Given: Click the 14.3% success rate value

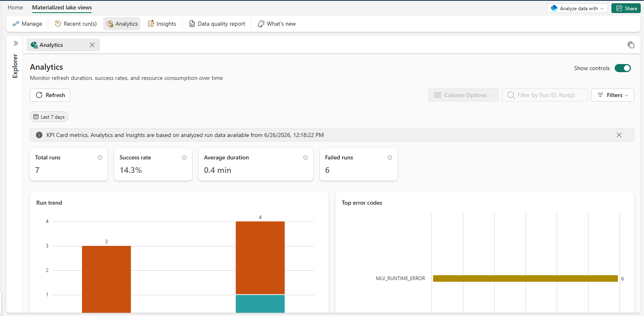Looking at the screenshot, I should tap(131, 170).
